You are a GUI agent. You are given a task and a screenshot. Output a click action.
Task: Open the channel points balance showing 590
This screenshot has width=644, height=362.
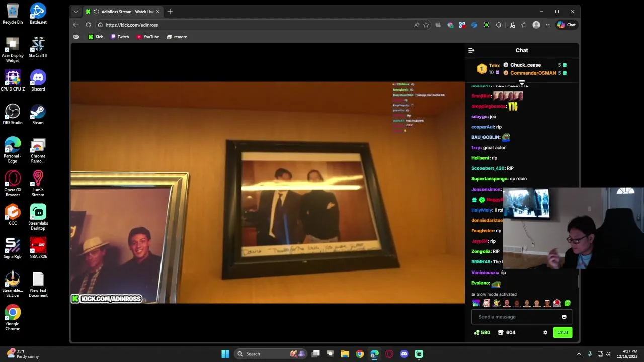tap(482, 332)
